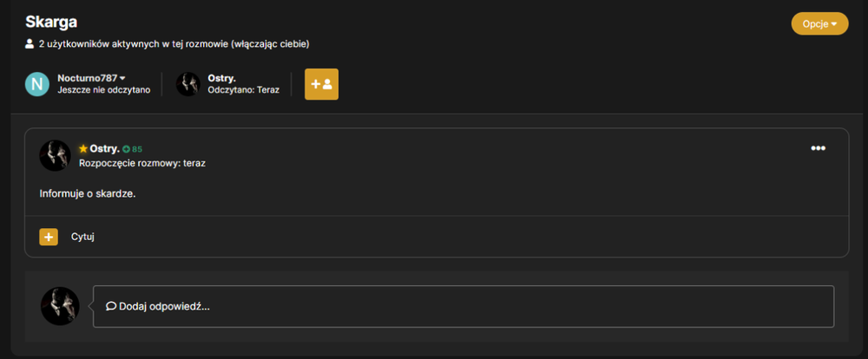Click the Cytuj quote link
The image size is (868, 359).
[x=83, y=237]
